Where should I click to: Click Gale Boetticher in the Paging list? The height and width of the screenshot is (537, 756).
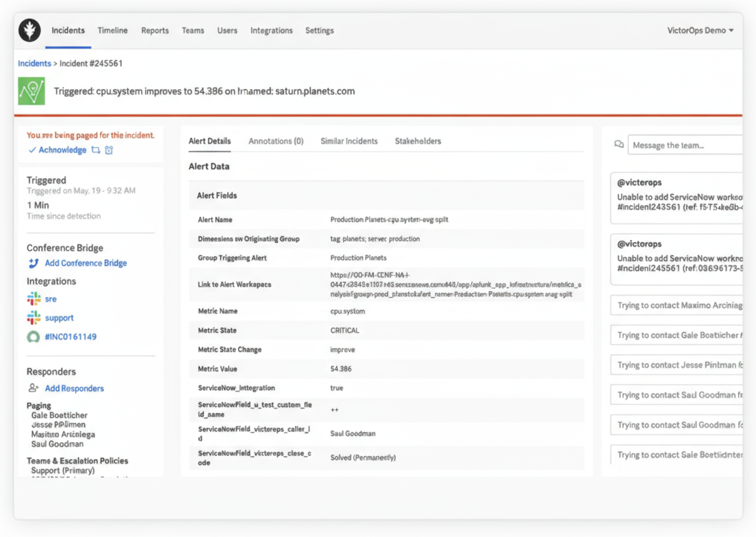(59, 415)
